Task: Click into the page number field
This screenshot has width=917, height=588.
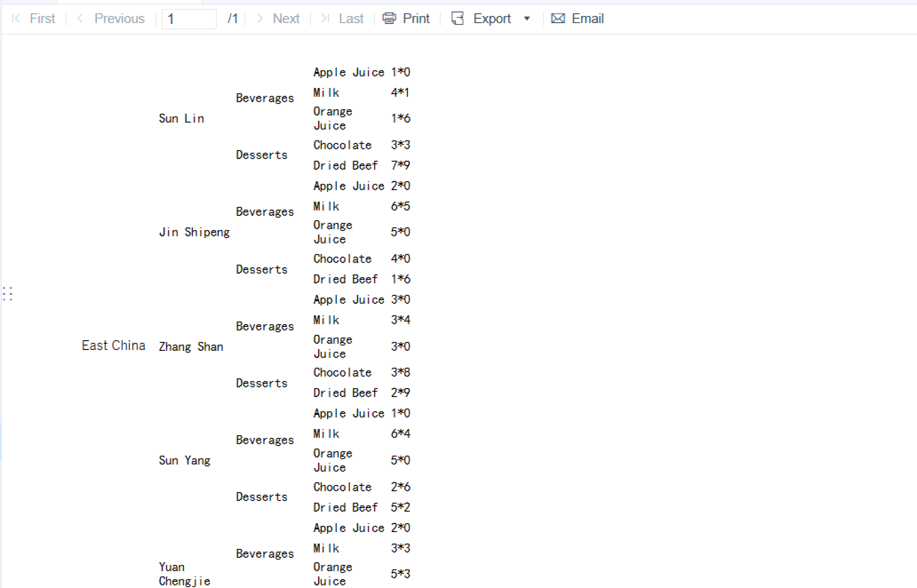Action: click(x=189, y=19)
